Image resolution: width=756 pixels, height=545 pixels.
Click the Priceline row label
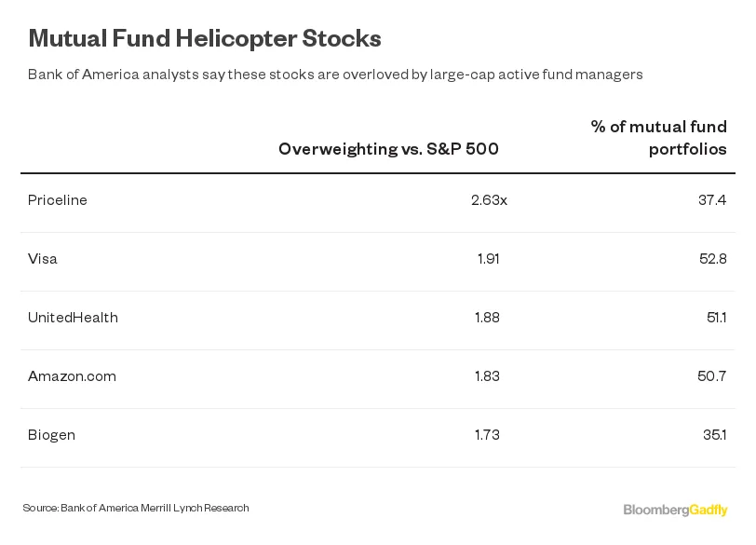tap(58, 200)
